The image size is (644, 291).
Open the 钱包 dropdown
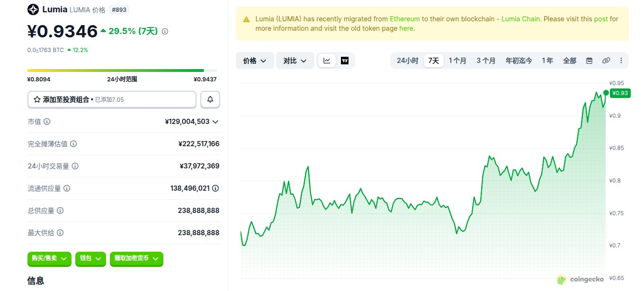coord(90,258)
